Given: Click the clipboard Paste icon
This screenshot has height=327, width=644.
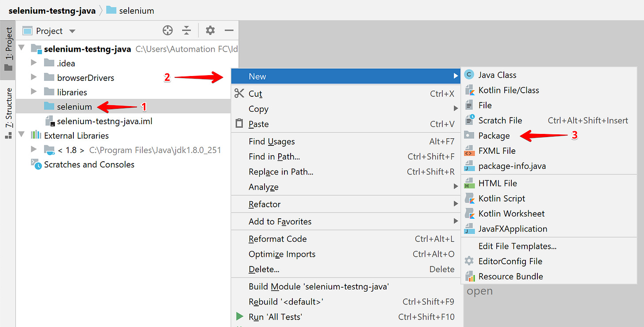Looking at the screenshot, I should point(239,124).
